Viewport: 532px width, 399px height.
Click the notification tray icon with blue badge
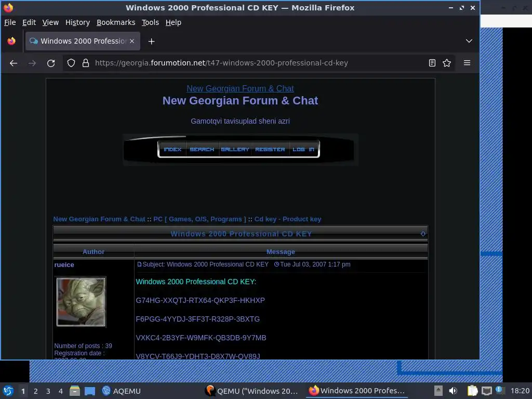[500, 390]
